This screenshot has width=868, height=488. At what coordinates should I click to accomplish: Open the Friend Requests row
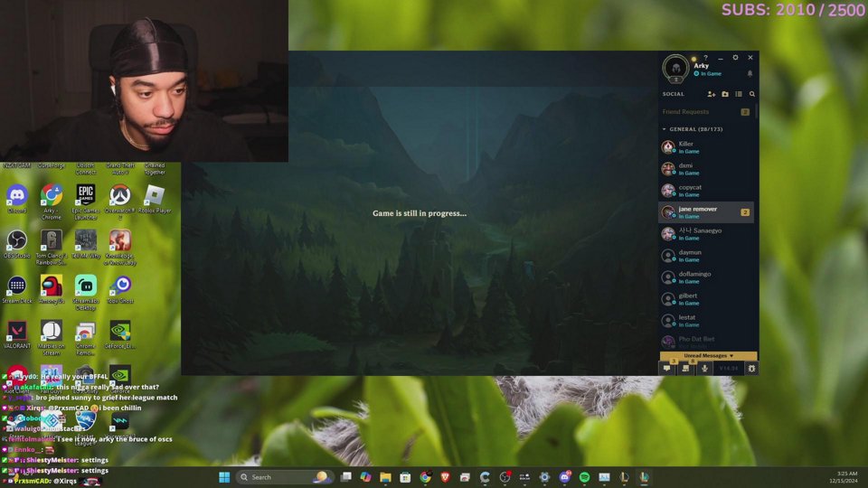click(706, 112)
